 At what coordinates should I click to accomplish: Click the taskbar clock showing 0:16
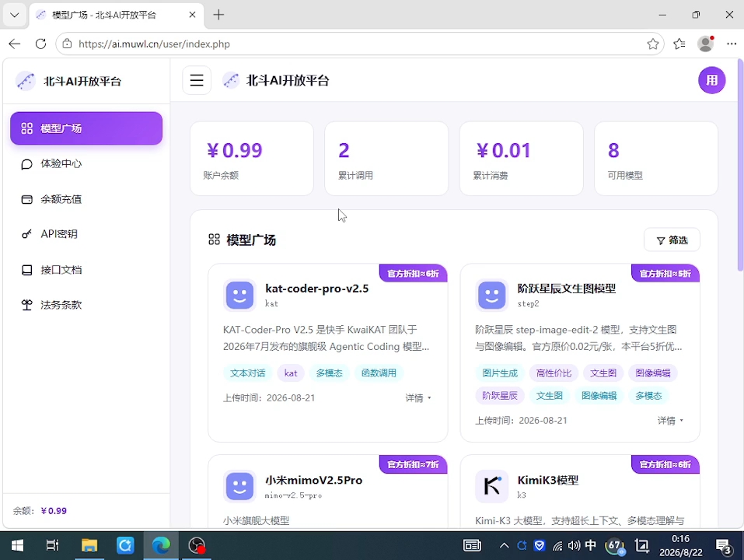(680, 546)
